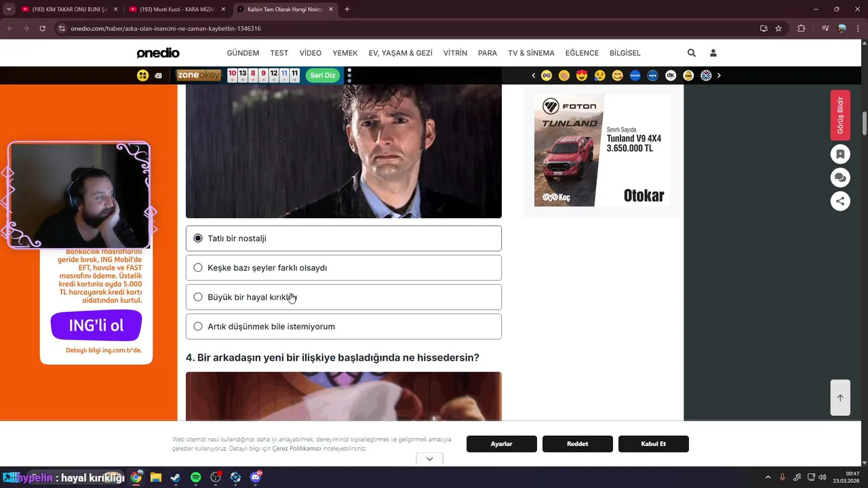Click Foton Tunland advertisement image
Screen dimensions: 868x488
(602, 150)
